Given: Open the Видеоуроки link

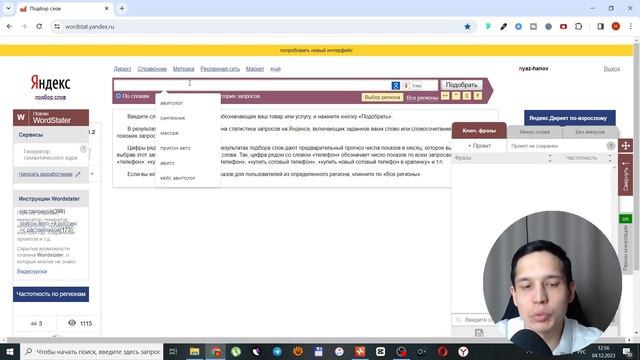Looking at the screenshot, I should [32, 271].
